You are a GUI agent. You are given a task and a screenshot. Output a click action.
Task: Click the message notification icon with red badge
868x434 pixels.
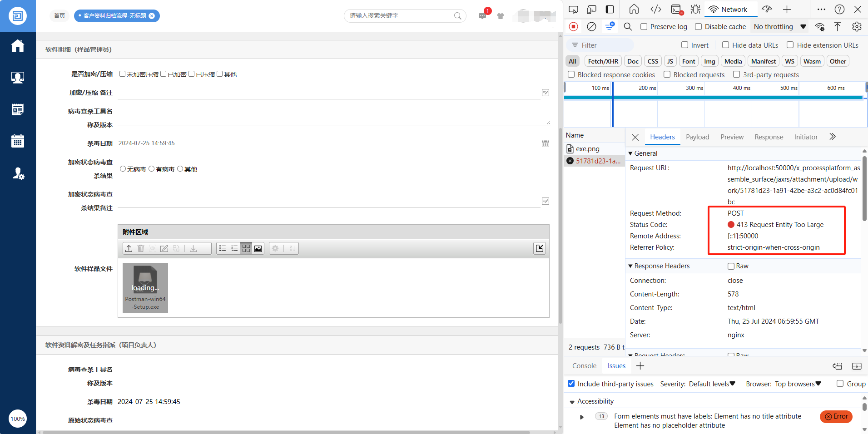click(x=482, y=16)
